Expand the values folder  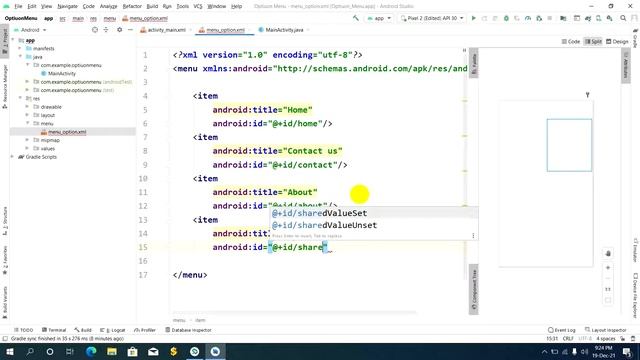(27, 149)
